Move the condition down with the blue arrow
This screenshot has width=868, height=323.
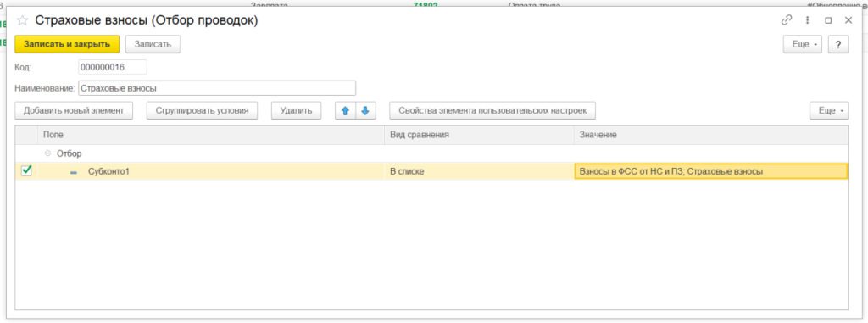tap(365, 111)
